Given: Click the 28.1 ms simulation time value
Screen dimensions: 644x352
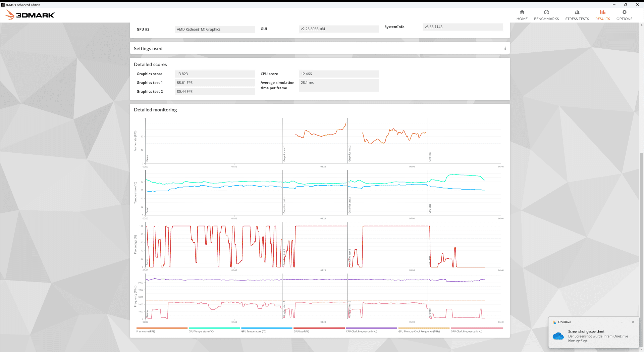Looking at the screenshot, I should [339, 85].
